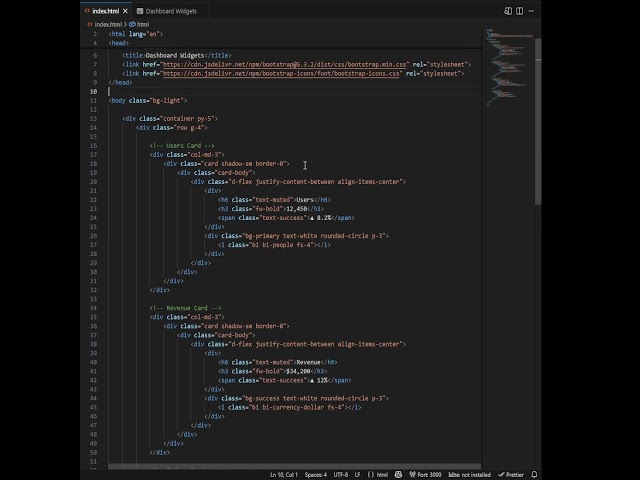
Task: Close the index.html editor tab
Action: tap(125, 11)
